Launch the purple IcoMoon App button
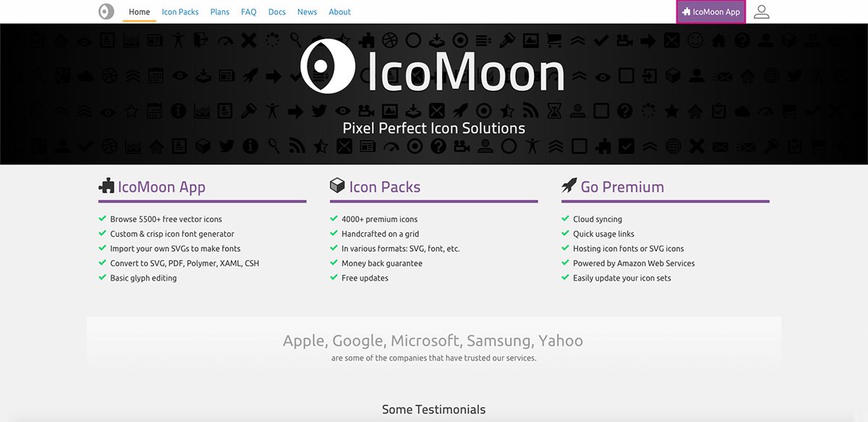Screen dimensions: 868x422 [711, 12]
